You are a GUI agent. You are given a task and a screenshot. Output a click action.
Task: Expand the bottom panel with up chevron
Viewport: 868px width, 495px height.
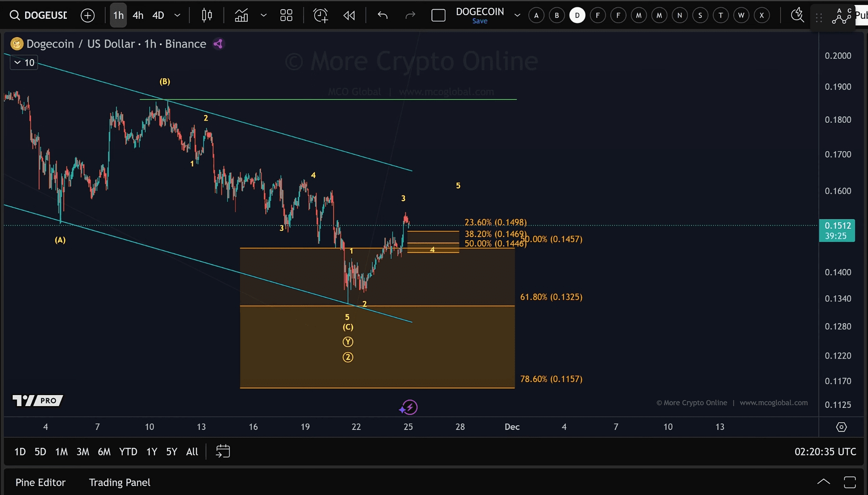pyautogui.click(x=824, y=482)
